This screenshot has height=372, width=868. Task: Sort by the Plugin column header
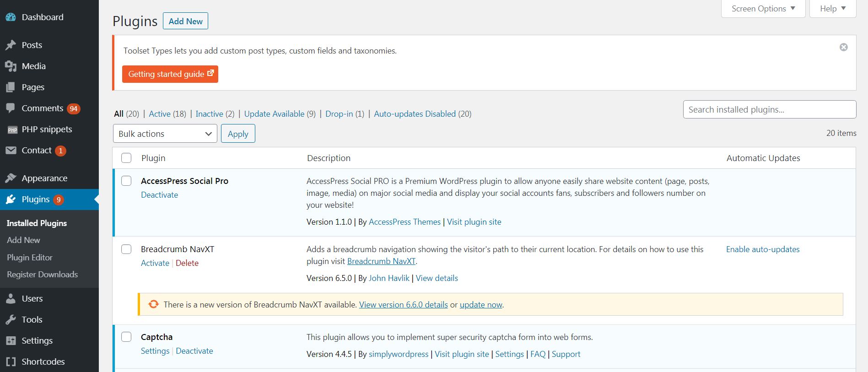(153, 158)
